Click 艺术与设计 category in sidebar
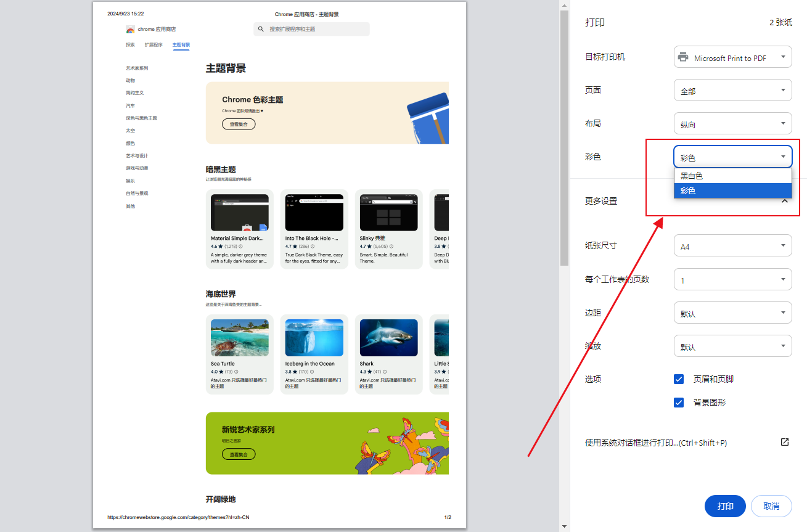This screenshot has width=807, height=532. [137, 156]
